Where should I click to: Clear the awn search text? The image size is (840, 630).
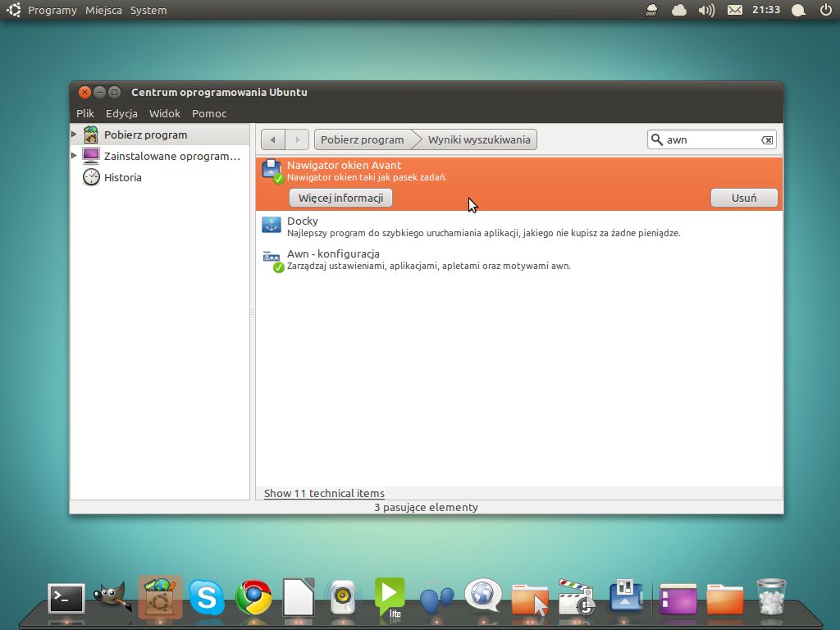click(x=767, y=139)
